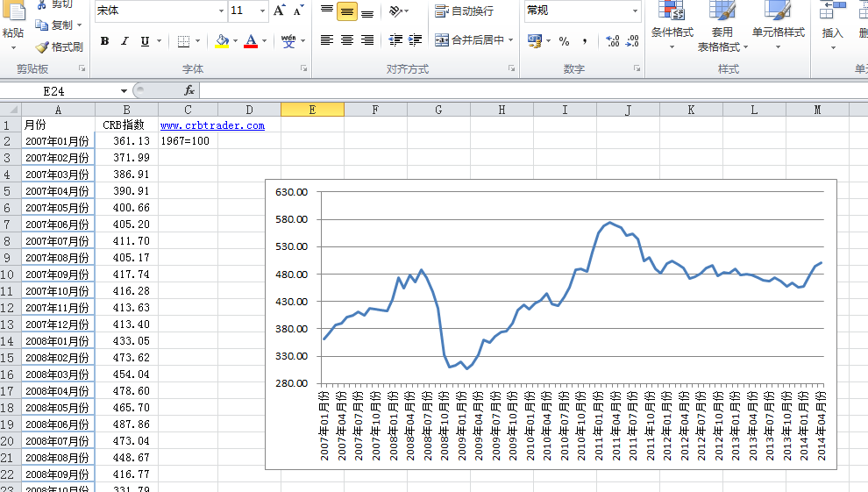This screenshot has height=492, width=868.
Task: Open Cell Styles (单元格样式)
Action: click(778, 26)
